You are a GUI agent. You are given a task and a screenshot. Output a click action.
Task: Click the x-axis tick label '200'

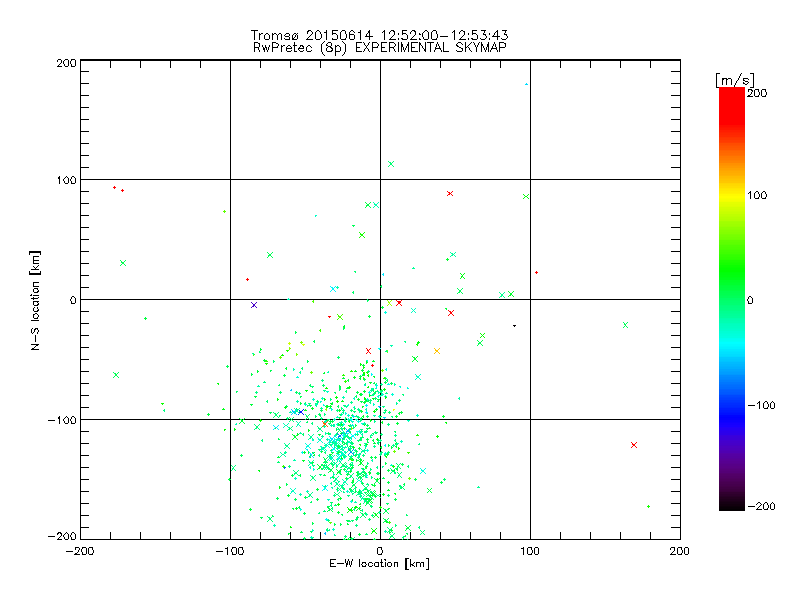coord(680,551)
